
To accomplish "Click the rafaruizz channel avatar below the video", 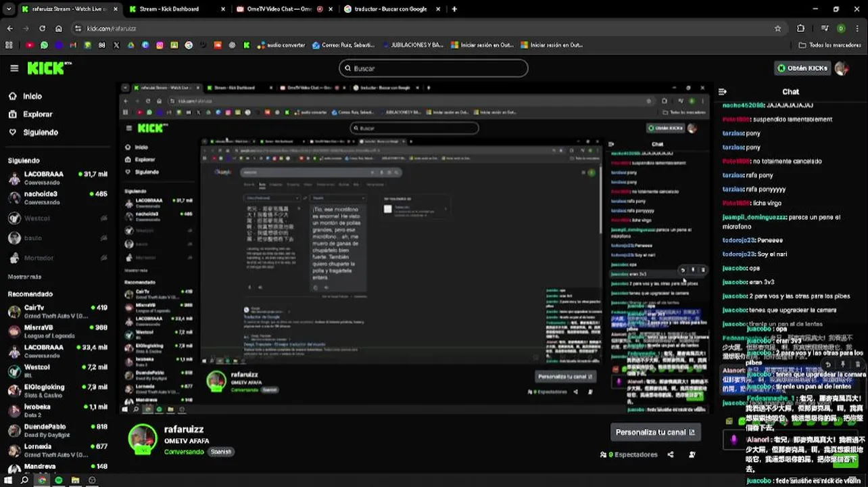I will 143,438.
